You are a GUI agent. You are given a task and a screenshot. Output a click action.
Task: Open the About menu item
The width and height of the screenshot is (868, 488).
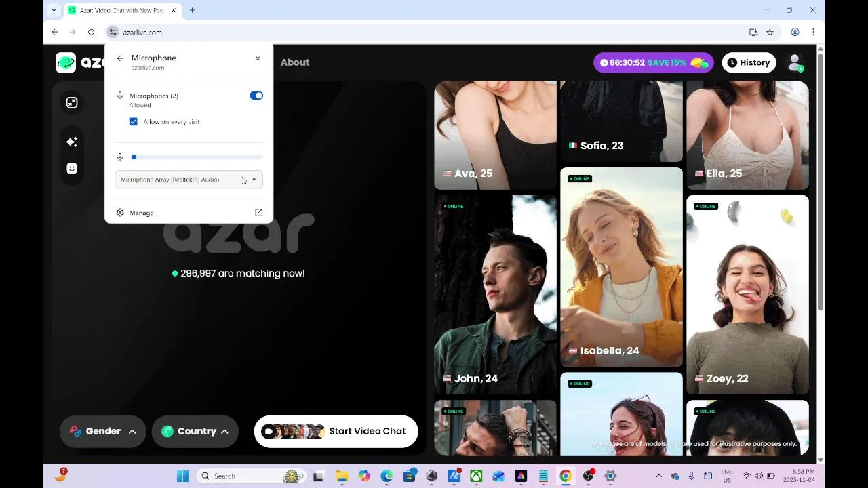coord(295,62)
